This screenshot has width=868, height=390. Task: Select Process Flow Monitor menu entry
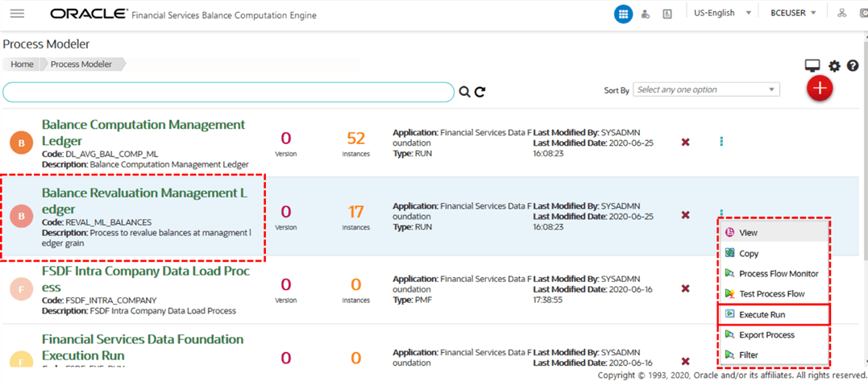[774, 273]
